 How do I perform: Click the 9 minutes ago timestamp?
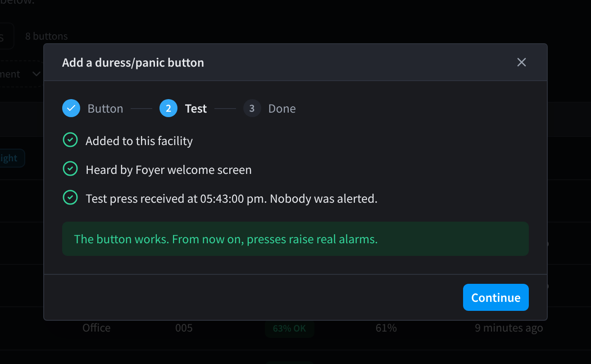pos(509,328)
